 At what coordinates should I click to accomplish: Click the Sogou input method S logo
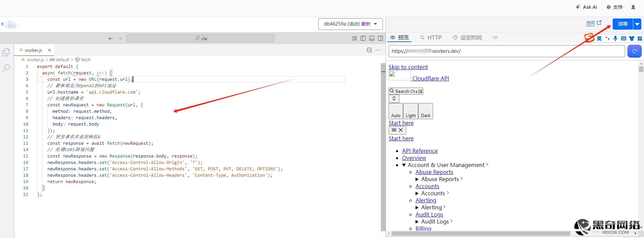589,38
